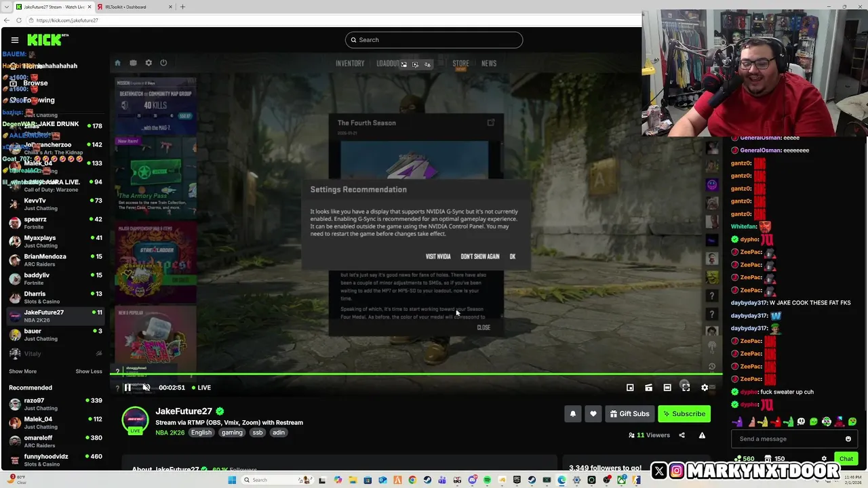Report the stream via warning icon
The height and width of the screenshot is (488, 868).
pyautogui.click(x=702, y=435)
